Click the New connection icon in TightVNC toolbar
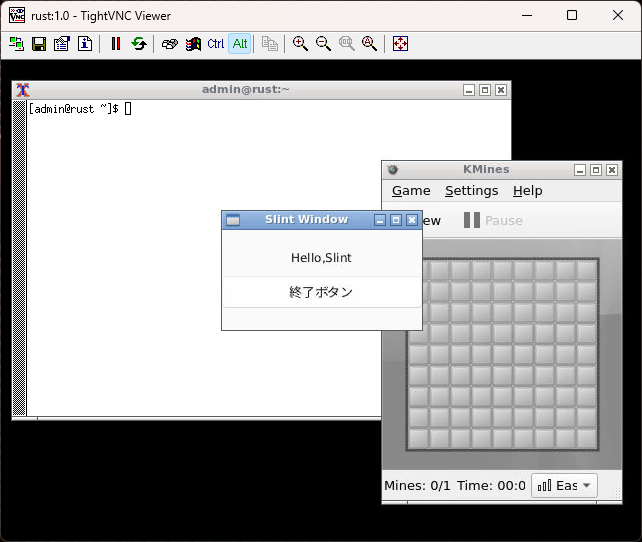 (x=17, y=44)
